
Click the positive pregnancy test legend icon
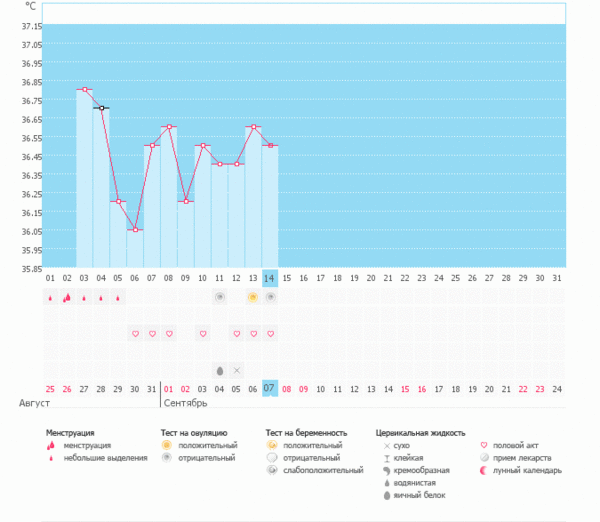[272, 445]
